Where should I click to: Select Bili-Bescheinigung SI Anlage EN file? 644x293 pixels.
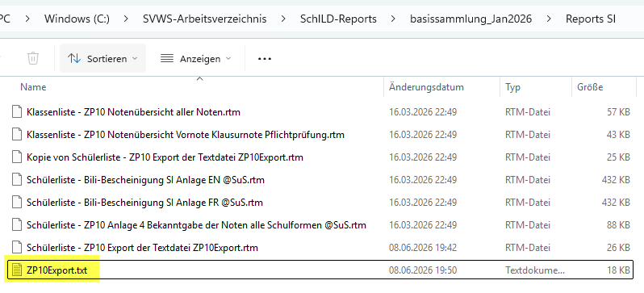tap(145, 179)
